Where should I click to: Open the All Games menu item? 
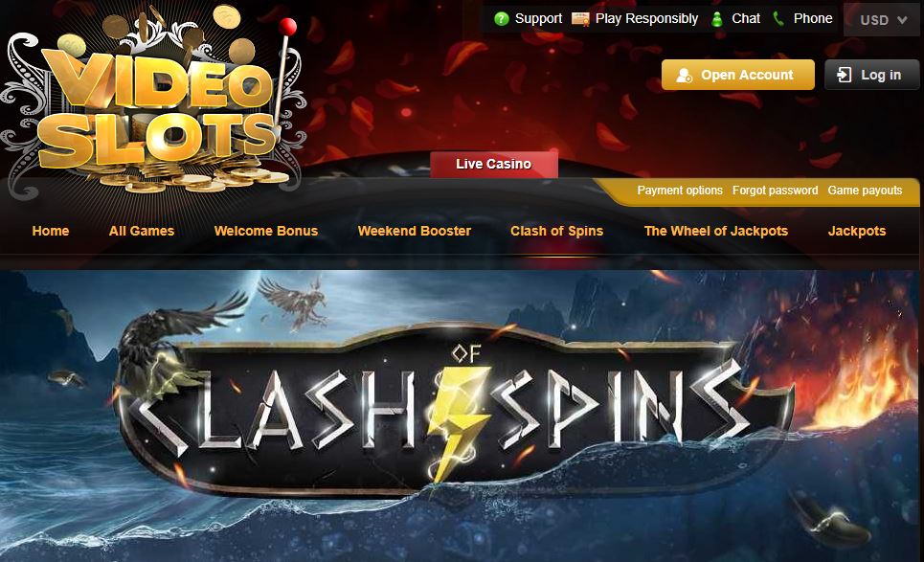[142, 231]
